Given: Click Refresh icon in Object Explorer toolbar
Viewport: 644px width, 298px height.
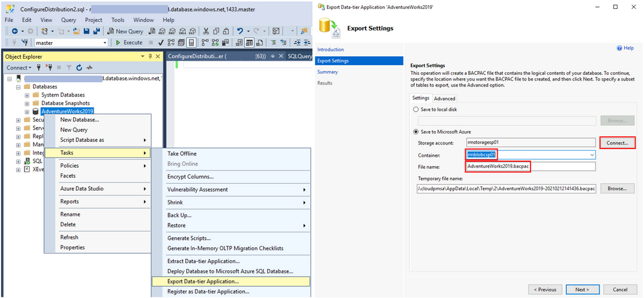Looking at the screenshot, I should pos(79,68).
